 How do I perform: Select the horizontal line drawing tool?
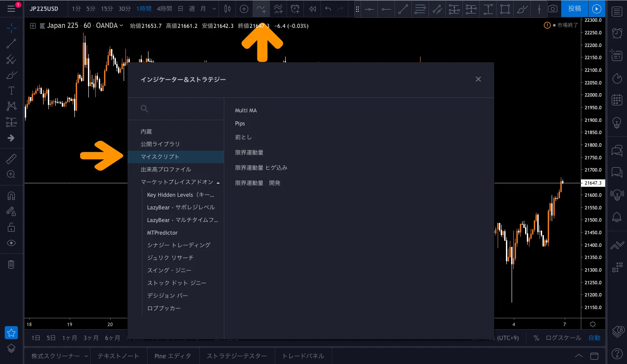[370, 9]
